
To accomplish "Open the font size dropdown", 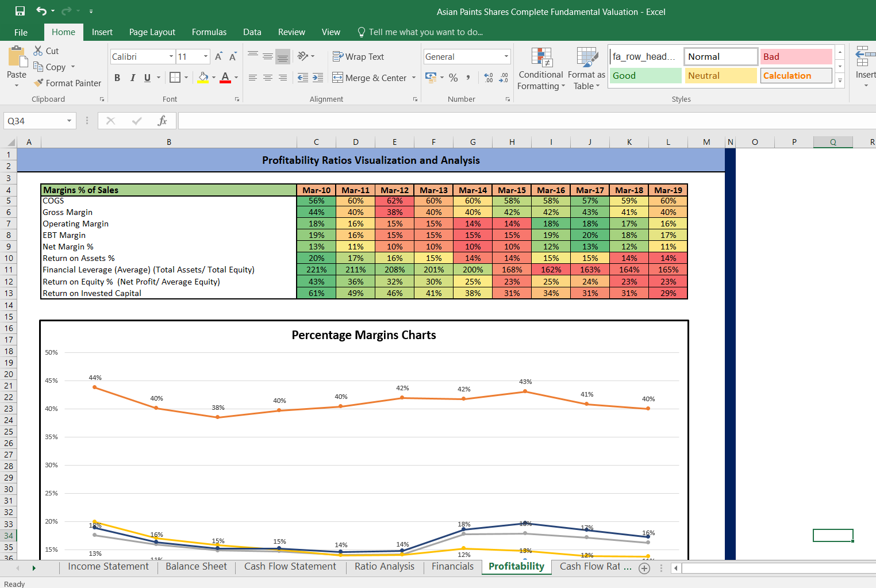I will pos(206,56).
